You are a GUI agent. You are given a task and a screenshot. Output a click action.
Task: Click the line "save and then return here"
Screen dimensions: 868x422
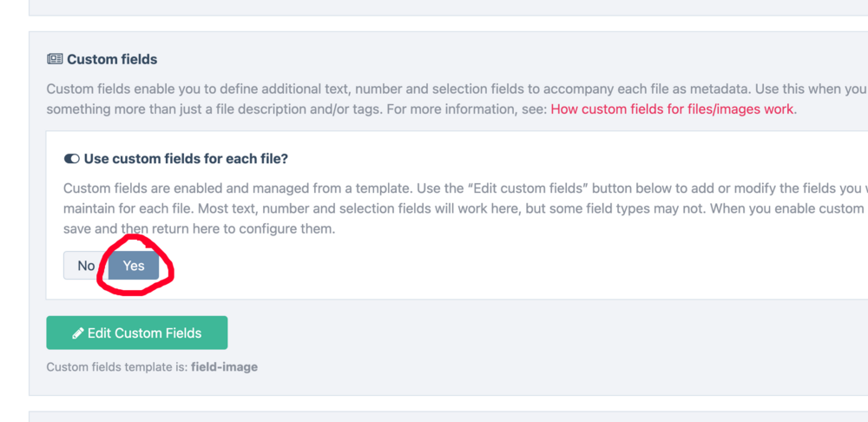pos(200,228)
